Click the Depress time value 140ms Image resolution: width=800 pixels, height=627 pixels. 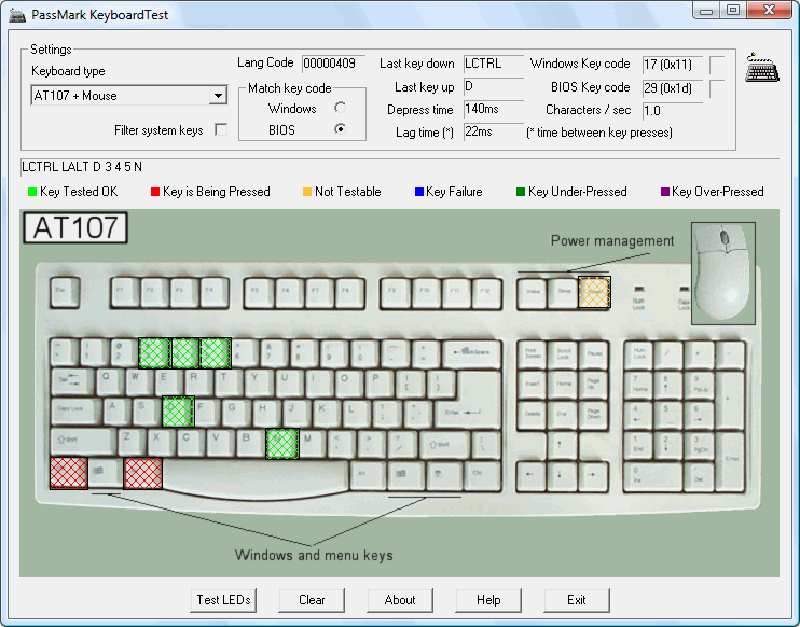493,109
